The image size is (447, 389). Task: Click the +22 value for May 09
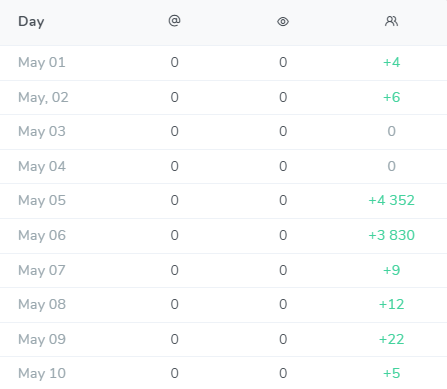391,339
